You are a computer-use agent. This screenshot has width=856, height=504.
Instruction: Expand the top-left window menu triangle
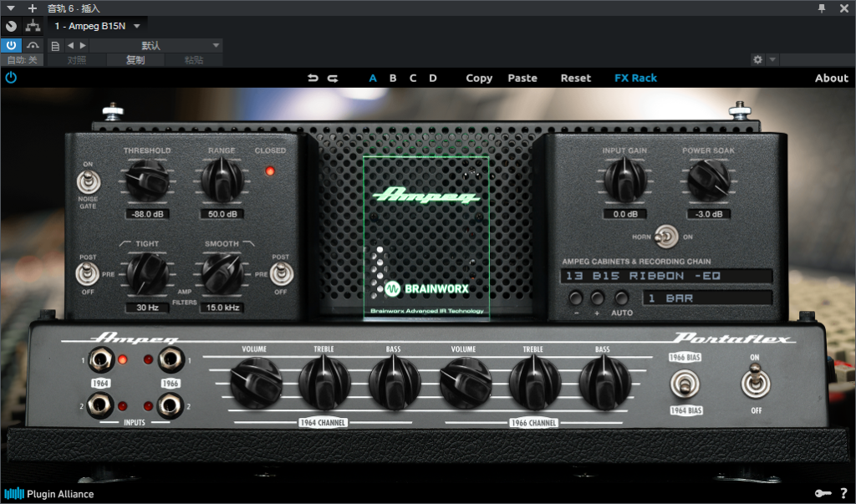pyautogui.click(x=10, y=8)
